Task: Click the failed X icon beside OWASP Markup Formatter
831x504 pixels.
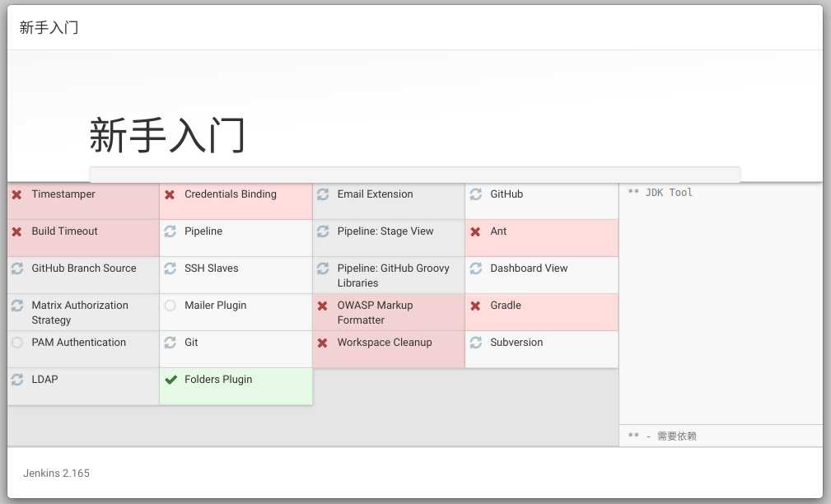Action: tap(322, 306)
